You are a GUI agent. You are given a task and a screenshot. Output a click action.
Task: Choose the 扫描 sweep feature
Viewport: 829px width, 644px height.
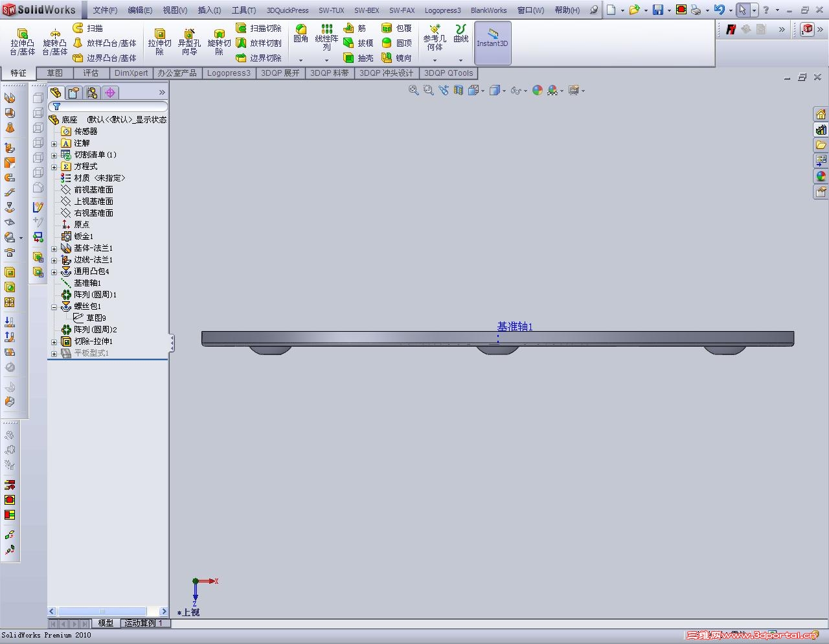coord(88,28)
